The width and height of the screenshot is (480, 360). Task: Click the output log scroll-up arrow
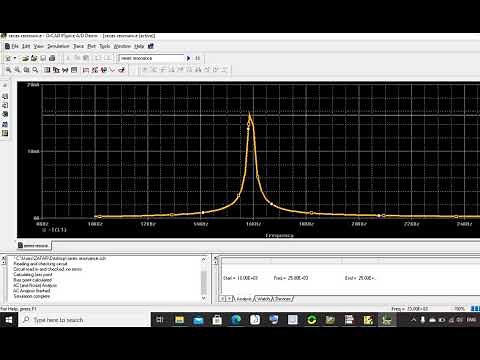pos(204,259)
